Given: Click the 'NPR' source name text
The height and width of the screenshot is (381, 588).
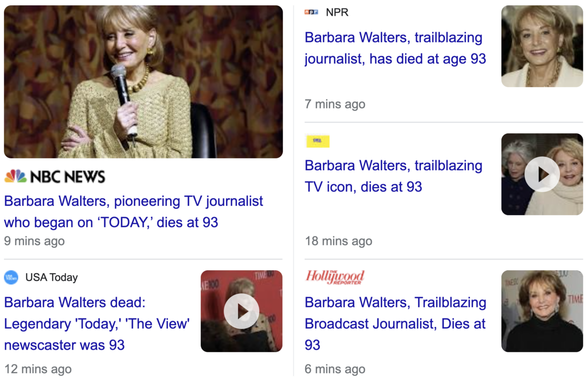Looking at the screenshot, I should pyautogui.click(x=337, y=12).
